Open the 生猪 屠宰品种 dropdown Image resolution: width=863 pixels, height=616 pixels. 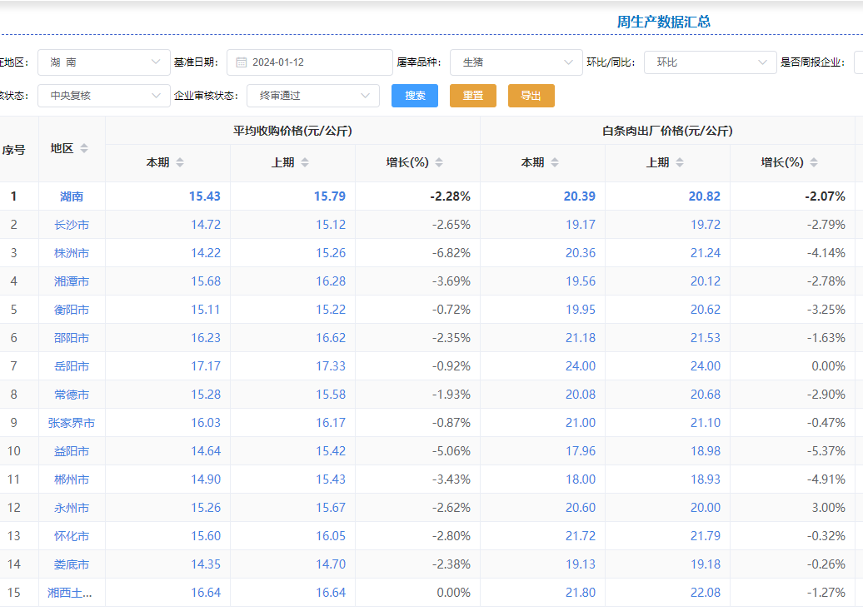(516, 62)
